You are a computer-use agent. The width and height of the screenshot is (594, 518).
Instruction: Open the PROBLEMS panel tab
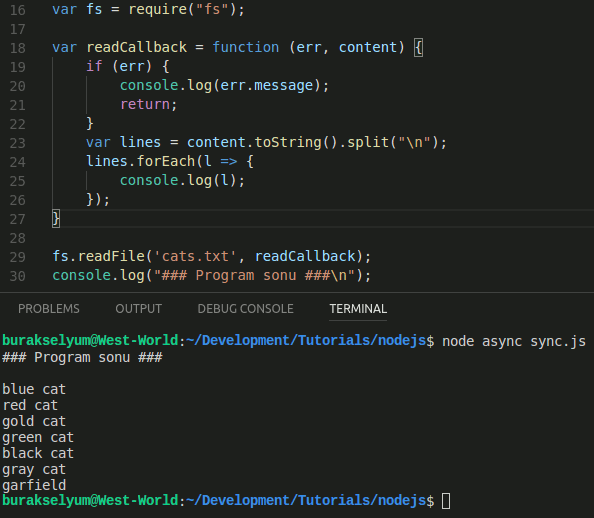49,309
